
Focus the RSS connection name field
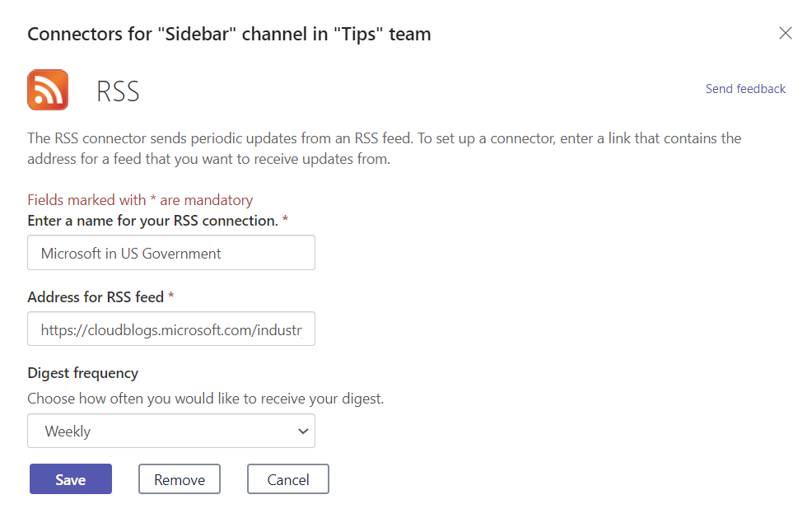(x=171, y=253)
